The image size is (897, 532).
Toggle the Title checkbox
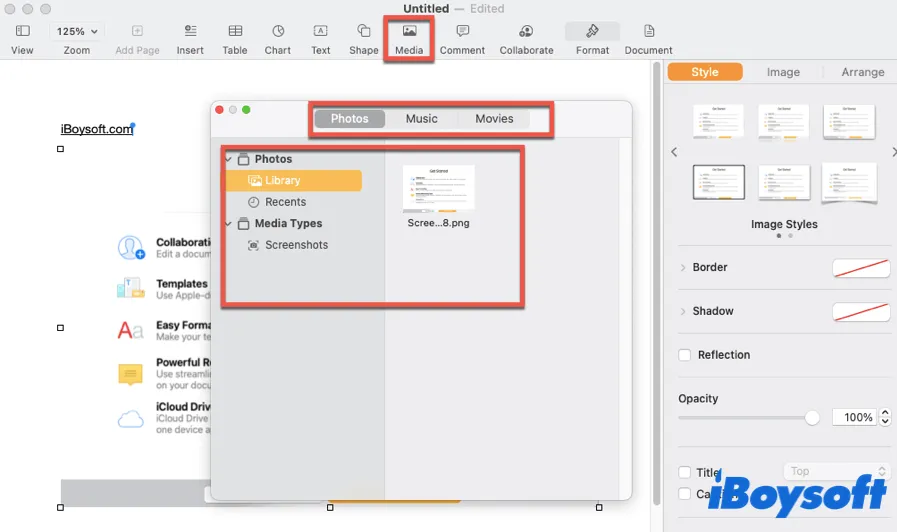pos(685,473)
